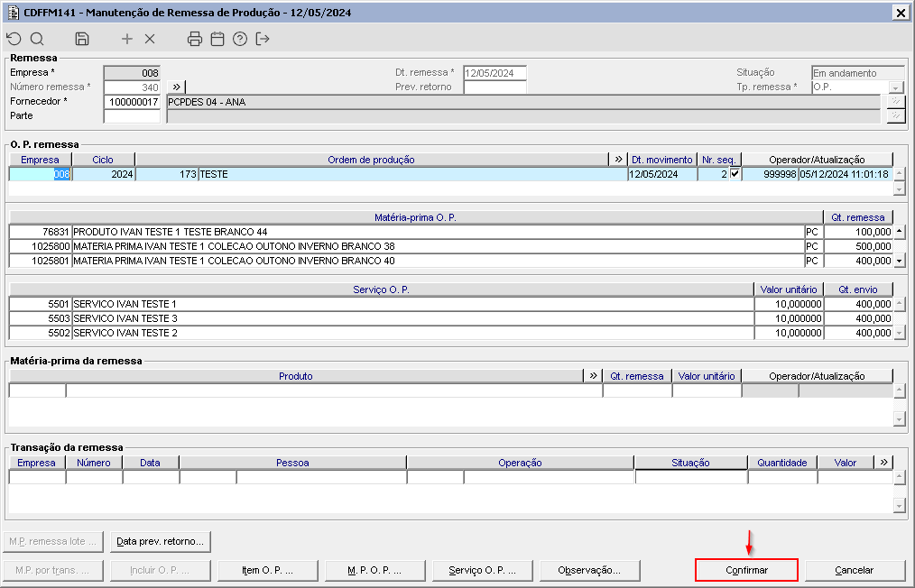Click up arrow of O.P. remessa scrollbar
This screenshot has height=588, width=915.
[900, 174]
